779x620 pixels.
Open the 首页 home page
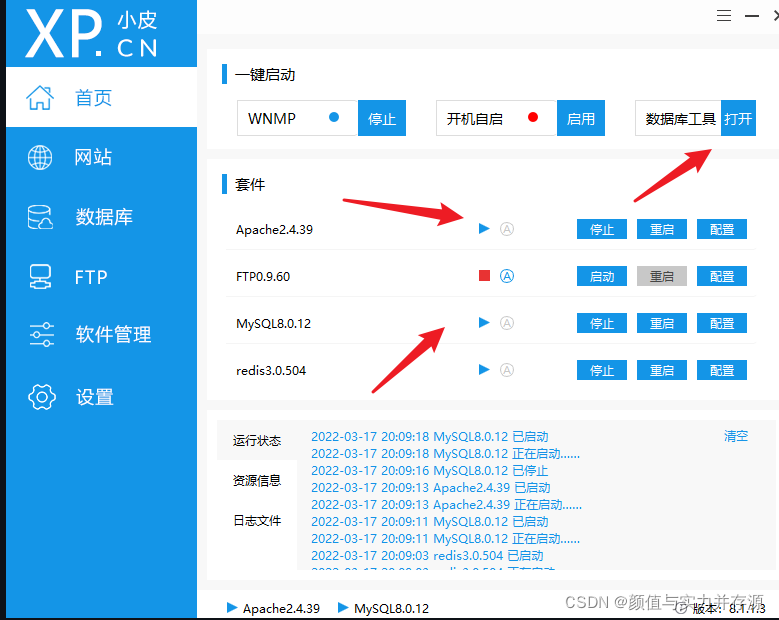pyautogui.click(x=101, y=97)
